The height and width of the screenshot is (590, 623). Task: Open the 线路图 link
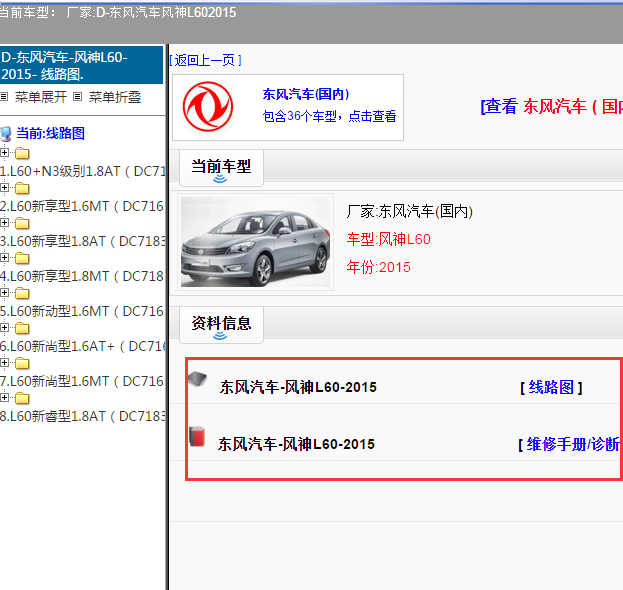(x=551, y=387)
